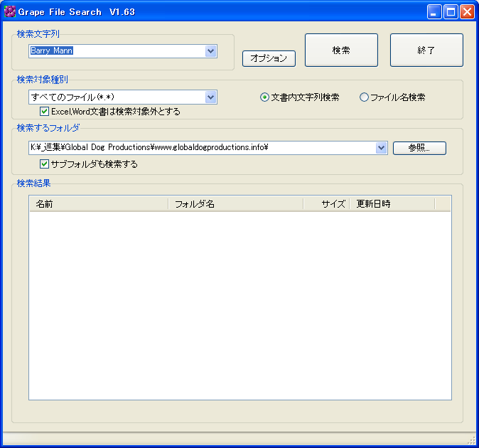Viewport: 479px width, 448px height.
Task: Close the Grape File Search window
Action: (x=467, y=12)
